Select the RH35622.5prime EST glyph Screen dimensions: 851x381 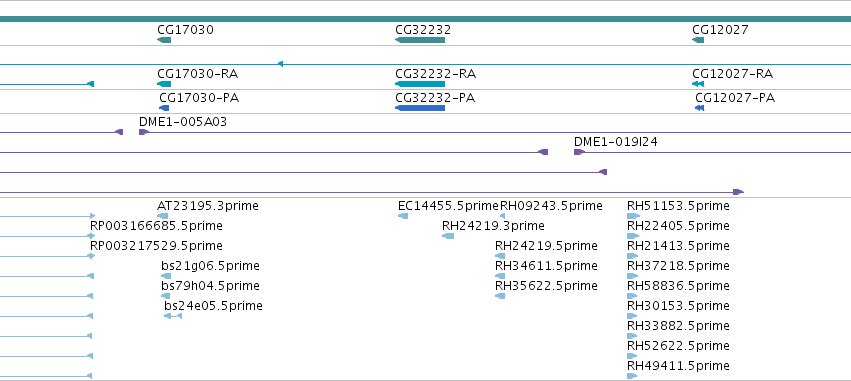[500, 296]
